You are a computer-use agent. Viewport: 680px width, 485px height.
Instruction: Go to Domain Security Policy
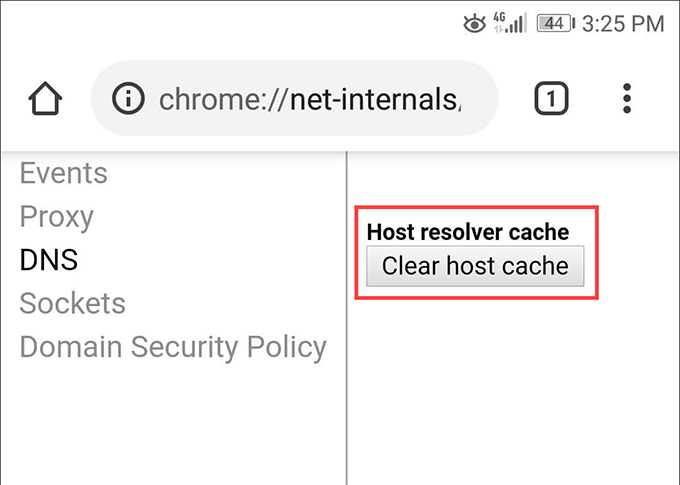pyautogui.click(x=173, y=347)
